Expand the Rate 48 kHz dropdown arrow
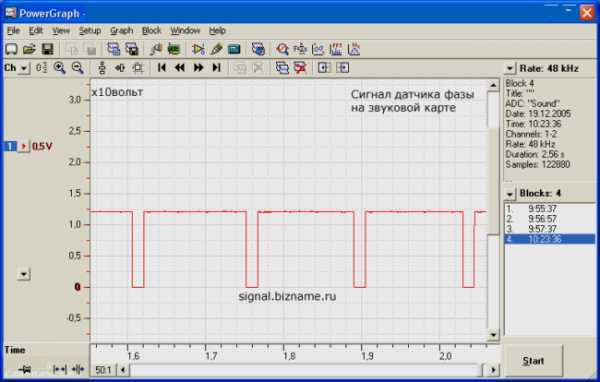This screenshot has width=600, height=382. [x=509, y=69]
